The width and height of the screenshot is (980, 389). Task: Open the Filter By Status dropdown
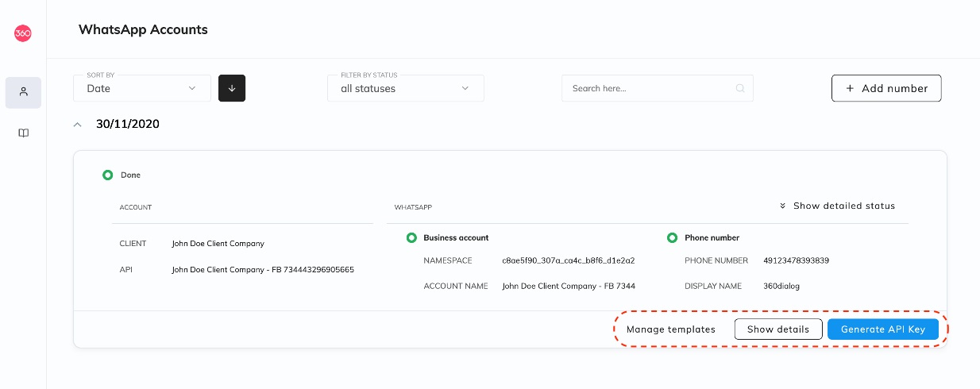pos(406,88)
